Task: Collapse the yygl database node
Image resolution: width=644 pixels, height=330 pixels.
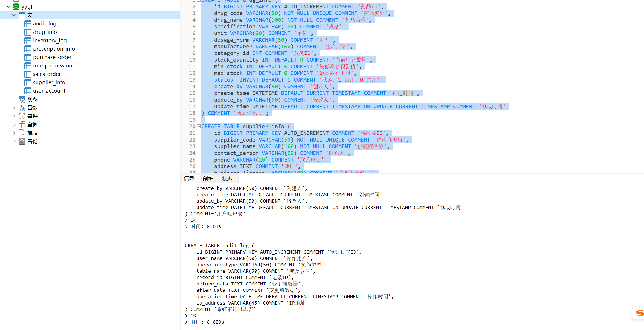Action: [x=8, y=7]
